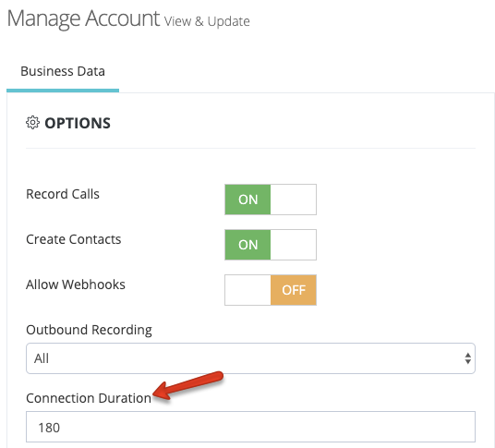This screenshot has width=495, height=448.
Task: Click the Create Contacts label
Action: 74,239
